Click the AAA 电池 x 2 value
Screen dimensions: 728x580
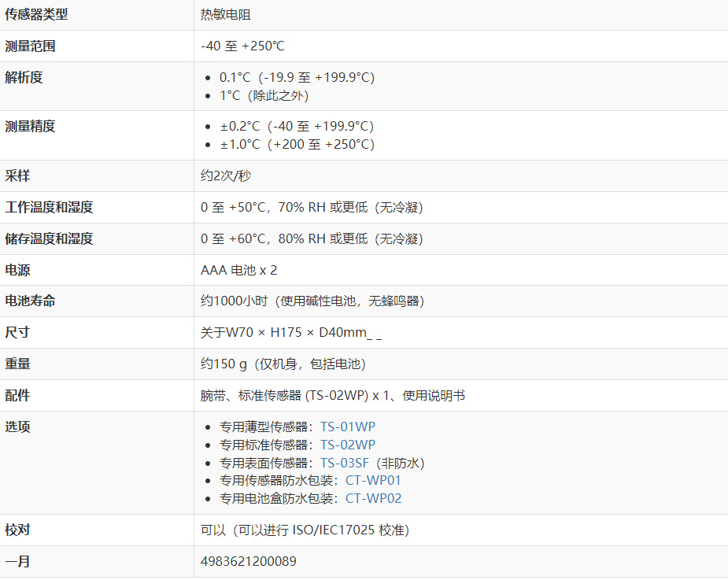239,270
